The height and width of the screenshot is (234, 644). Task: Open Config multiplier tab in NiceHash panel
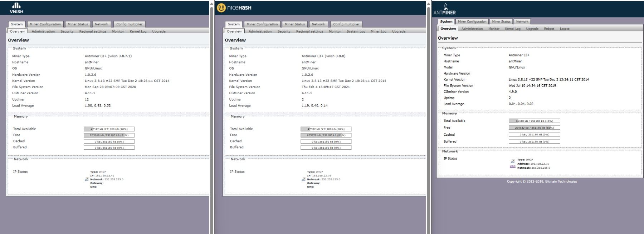point(346,24)
